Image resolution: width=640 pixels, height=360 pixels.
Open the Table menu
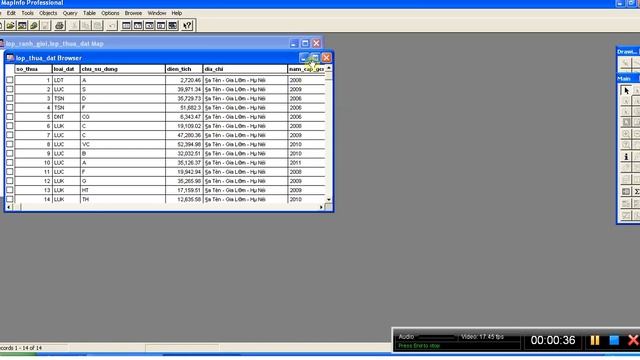click(89, 13)
